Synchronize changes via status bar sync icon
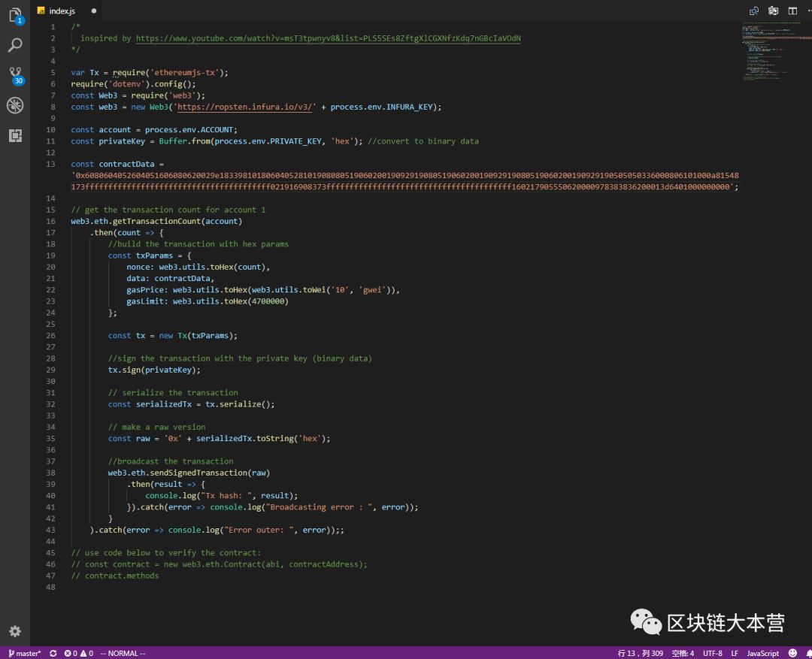The image size is (812, 659). [53, 653]
